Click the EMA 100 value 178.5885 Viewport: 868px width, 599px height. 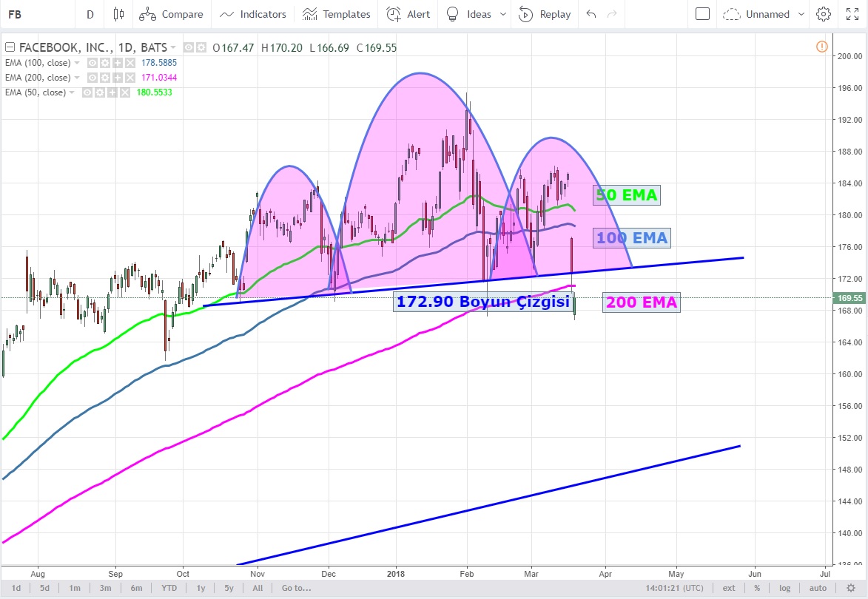tap(159, 63)
